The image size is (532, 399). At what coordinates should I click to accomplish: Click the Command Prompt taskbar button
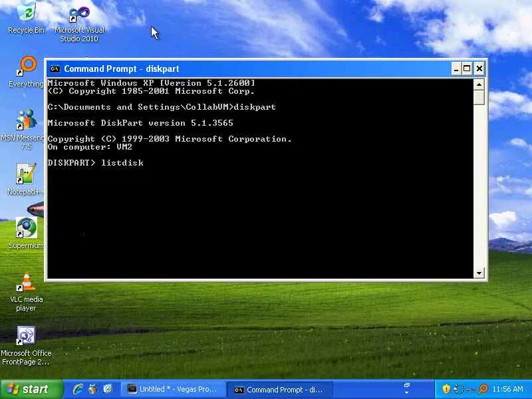(x=279, y=390)
